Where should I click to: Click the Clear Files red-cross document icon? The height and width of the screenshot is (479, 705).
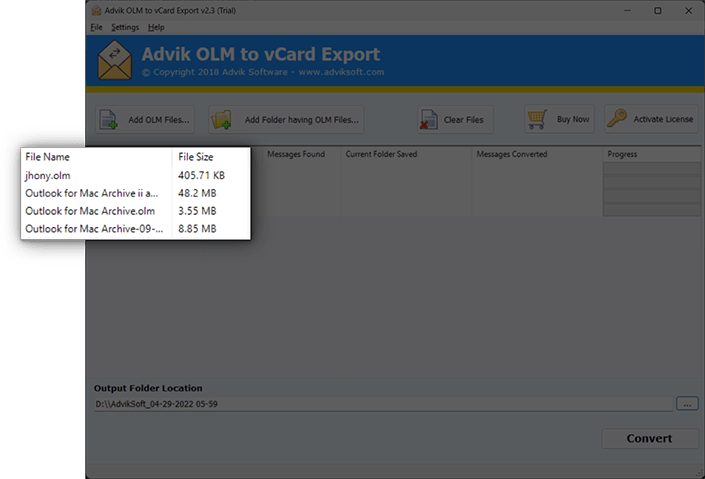coord(428,120)
